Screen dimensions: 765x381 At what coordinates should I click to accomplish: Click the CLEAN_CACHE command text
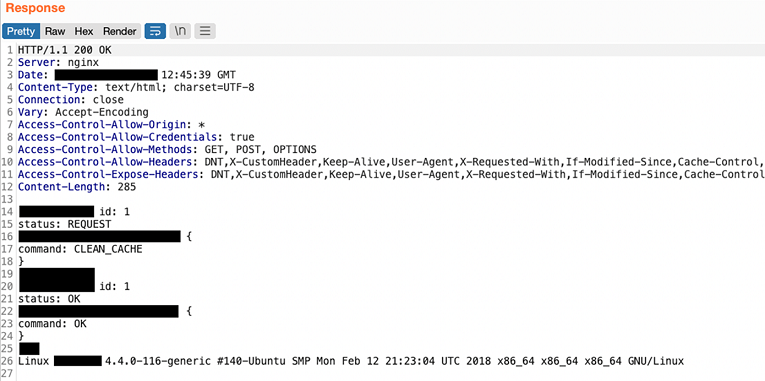point(108,249)
